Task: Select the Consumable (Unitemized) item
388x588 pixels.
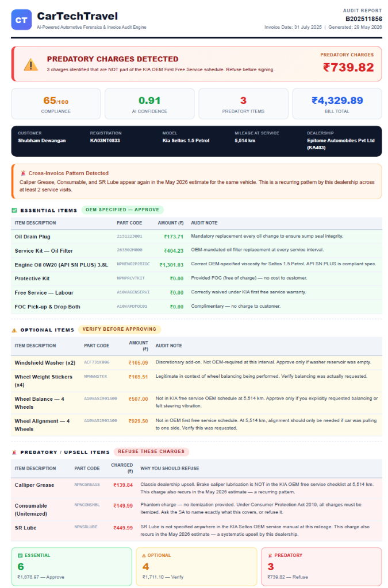Action: tap(31, 510)
